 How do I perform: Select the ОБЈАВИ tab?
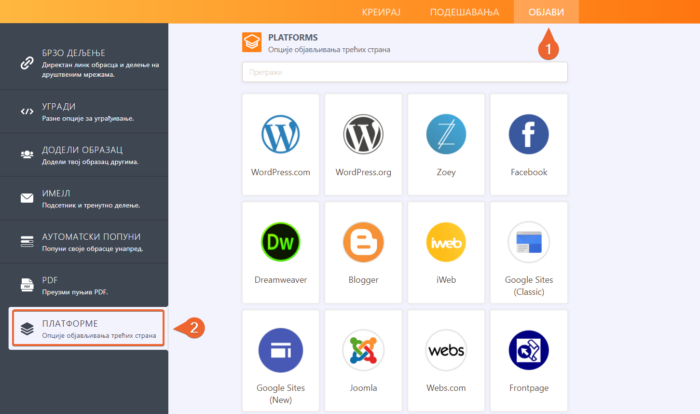[x=546, y=12]
